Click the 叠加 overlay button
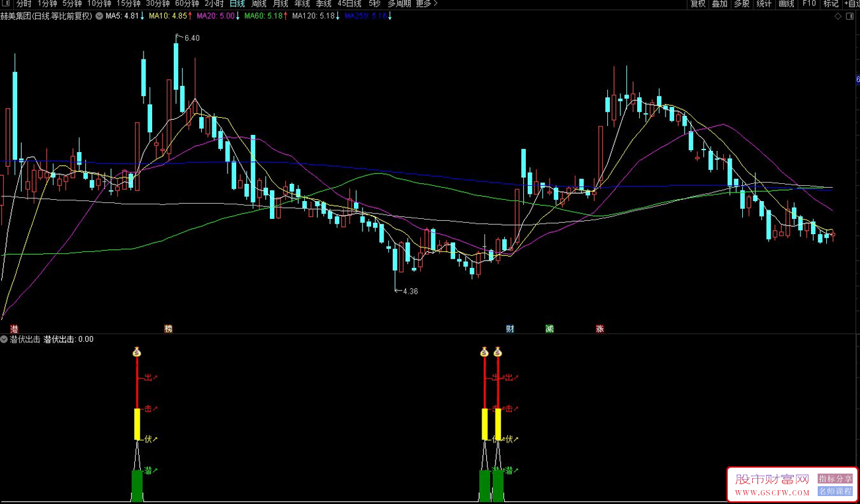 pos(720,4)
